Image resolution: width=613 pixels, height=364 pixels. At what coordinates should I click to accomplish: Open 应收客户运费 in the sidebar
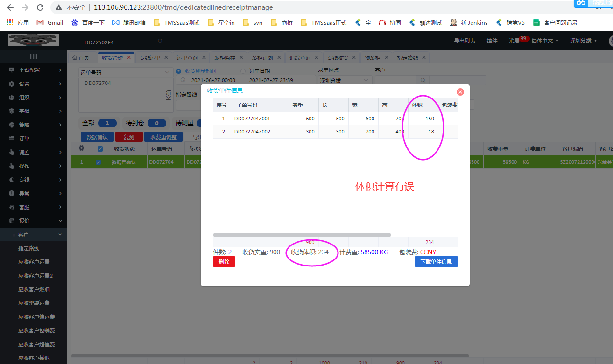pos(34,262)
